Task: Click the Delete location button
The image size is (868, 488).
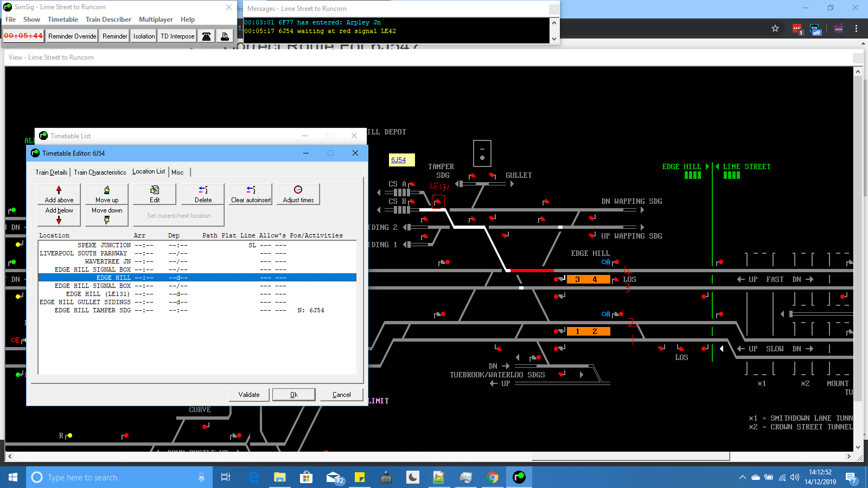Action: (203, 194)
